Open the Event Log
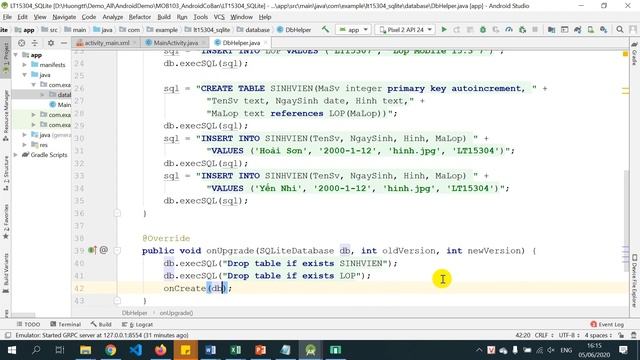Viewport: 640px width, 360px height. pyautogui.click(x=607, y=324)
